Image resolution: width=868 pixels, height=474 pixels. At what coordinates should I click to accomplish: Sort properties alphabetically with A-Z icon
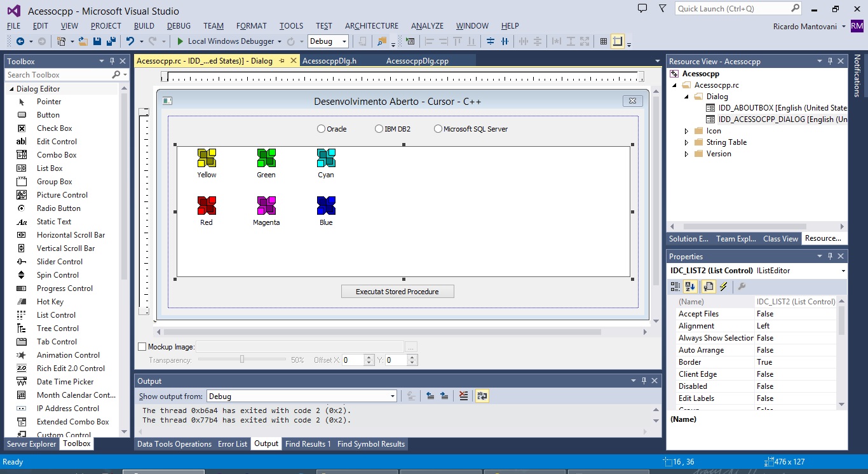[x=690, y=287]
